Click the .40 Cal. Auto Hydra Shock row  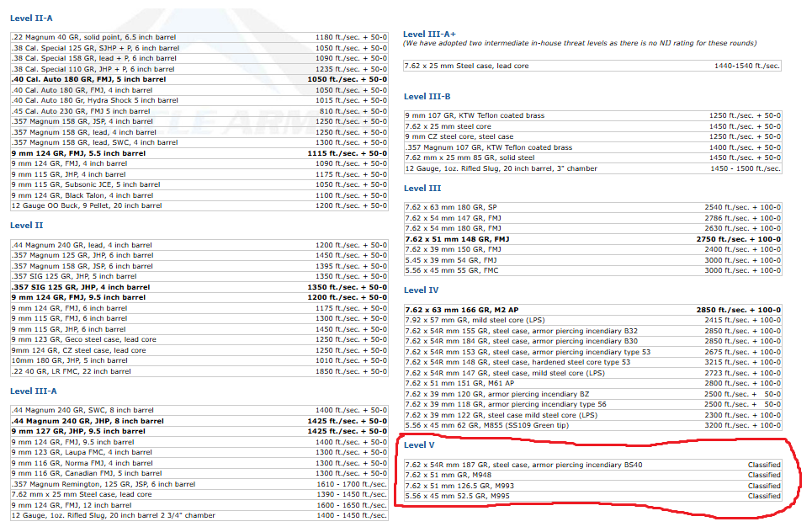199,100
